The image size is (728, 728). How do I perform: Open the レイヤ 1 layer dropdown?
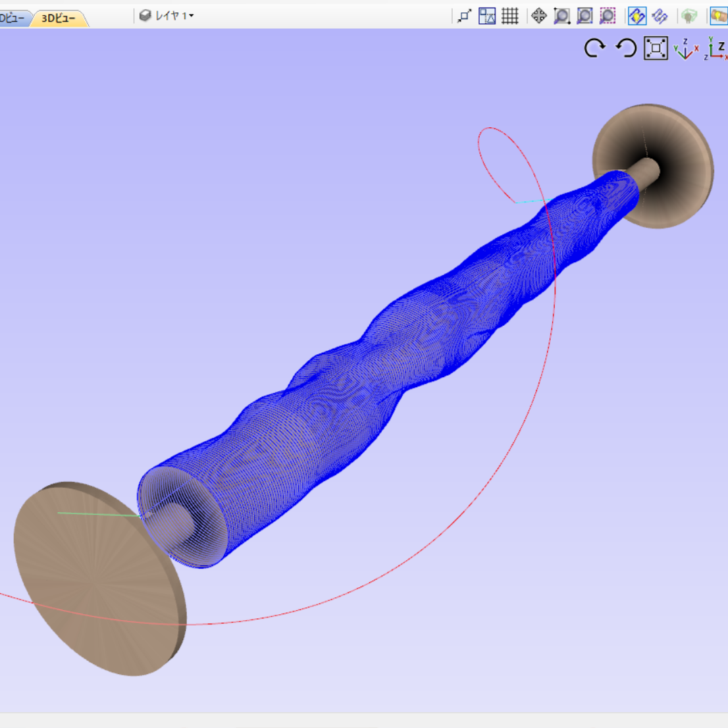166,16
